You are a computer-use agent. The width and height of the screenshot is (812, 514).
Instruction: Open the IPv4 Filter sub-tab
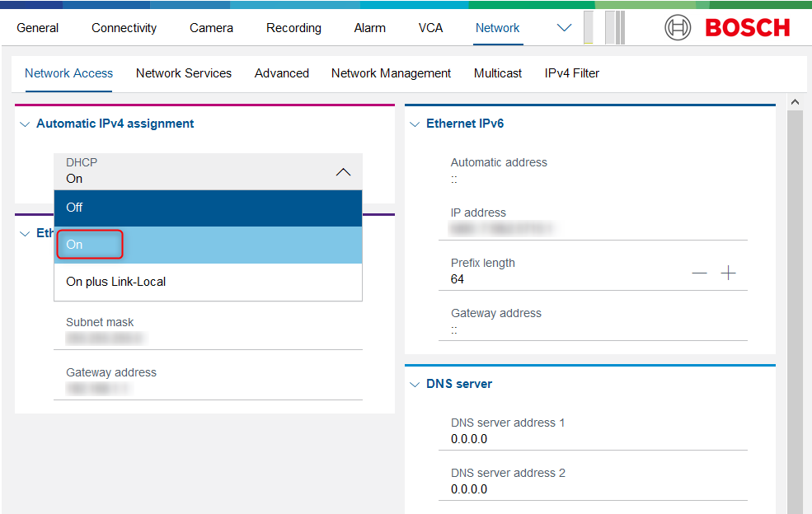tap(571, 73)
